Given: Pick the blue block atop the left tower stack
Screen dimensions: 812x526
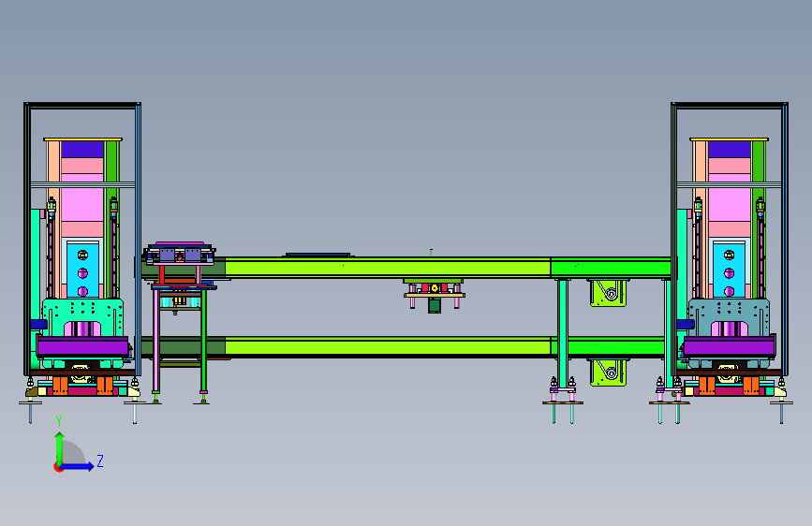Looking at the screenshot, I should click(x=82, y=150).
